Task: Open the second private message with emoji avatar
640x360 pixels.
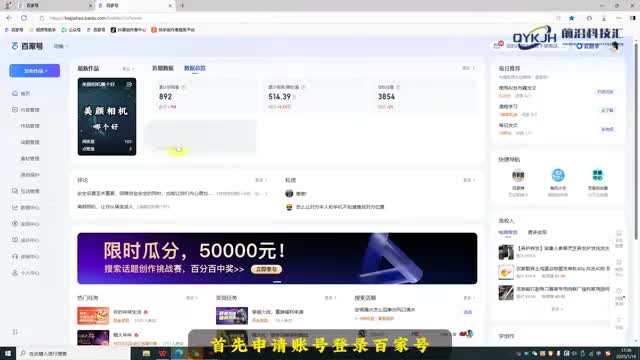Action: point(335,207)
